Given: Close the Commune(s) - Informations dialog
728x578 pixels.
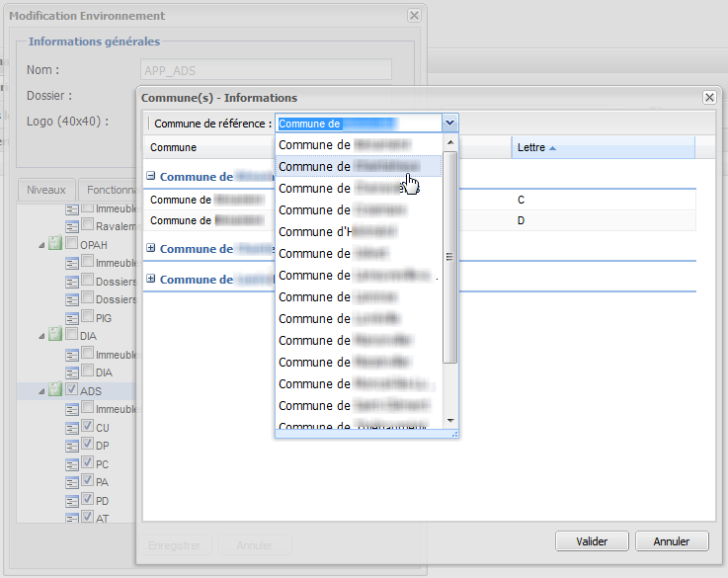Looking at the screenshot, I should (x=709, y=97).
